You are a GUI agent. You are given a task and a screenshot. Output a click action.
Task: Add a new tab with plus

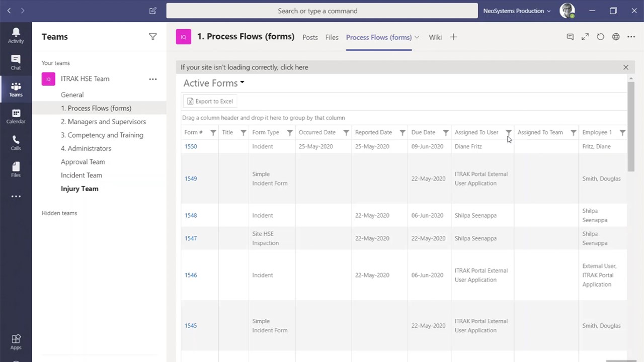[x=453, y=37]
